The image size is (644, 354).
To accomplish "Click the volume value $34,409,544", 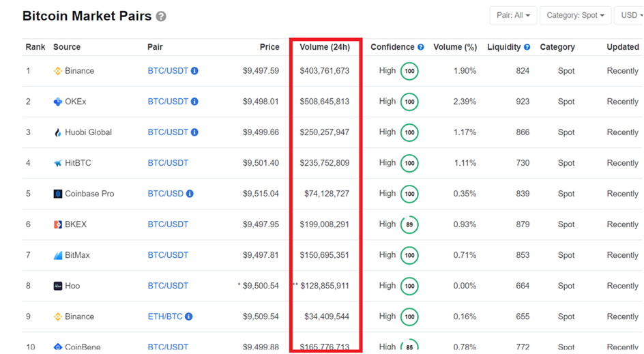I will tap(327, 316).
